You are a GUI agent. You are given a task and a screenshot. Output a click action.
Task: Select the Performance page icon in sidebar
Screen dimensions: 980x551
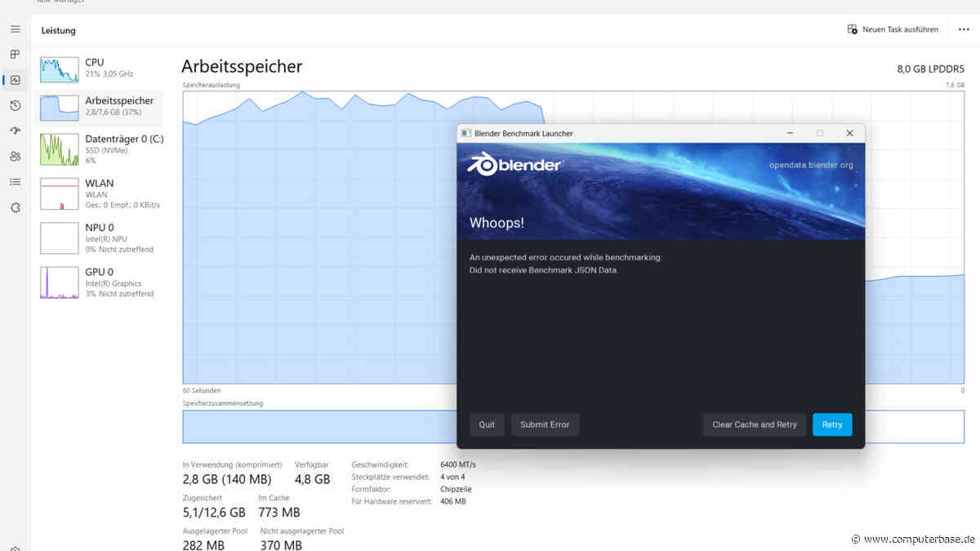tap(15, 80)
